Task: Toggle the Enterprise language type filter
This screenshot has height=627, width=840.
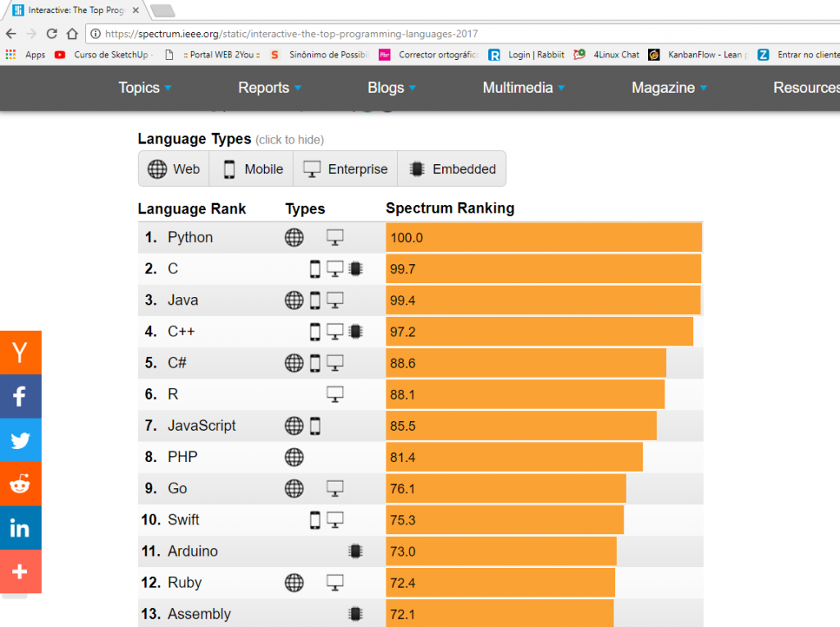Action: 345,169
